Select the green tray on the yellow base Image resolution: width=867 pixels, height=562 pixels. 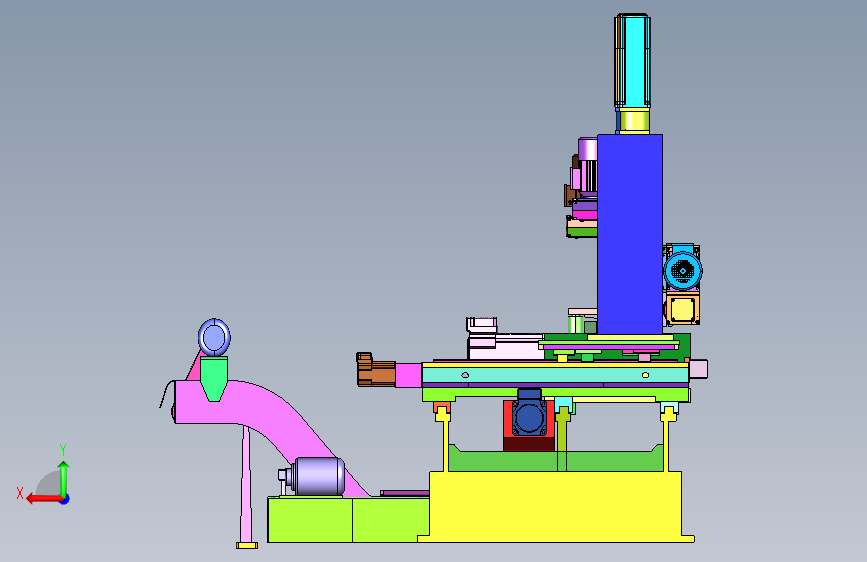click(x=556, y=459)
